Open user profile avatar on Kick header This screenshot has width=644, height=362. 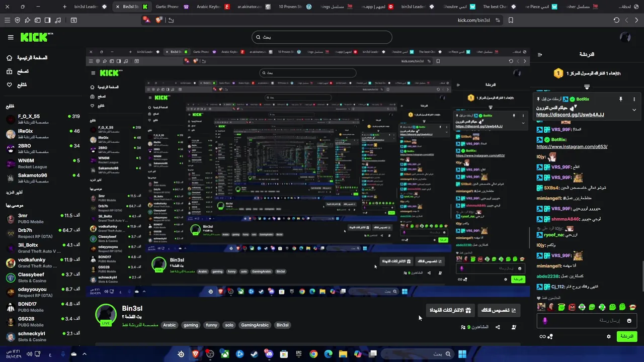coord(625,37)
